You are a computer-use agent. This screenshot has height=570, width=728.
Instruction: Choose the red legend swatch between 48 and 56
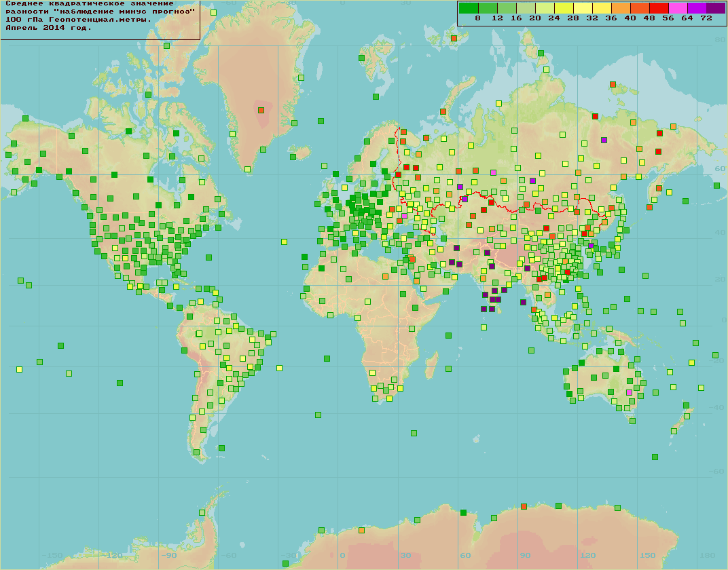[x=659, y=8]
